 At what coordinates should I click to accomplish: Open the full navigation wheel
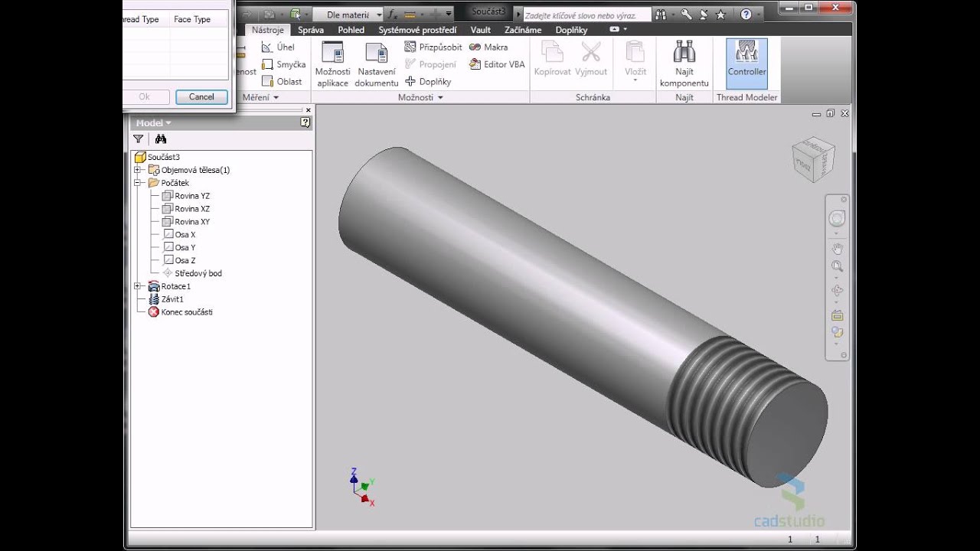pyautogui.click(x=837, y=219)
